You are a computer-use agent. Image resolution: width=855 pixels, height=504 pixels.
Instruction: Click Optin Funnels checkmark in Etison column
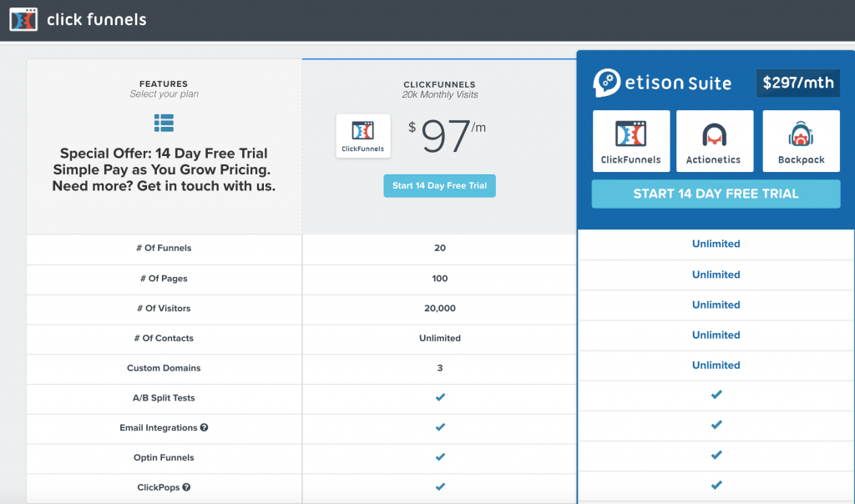coord(716,455)
